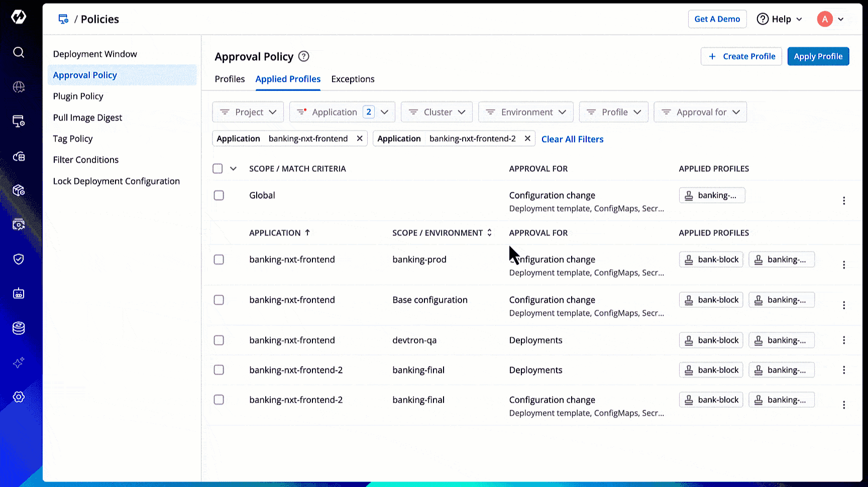Click the security shield icon in the sidebar
The height and width of the screenshot is (487, 868).
click(x=19, y=259)
